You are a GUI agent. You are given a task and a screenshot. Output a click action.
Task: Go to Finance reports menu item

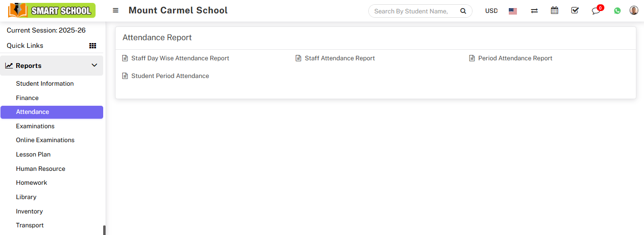coord(27,98)
